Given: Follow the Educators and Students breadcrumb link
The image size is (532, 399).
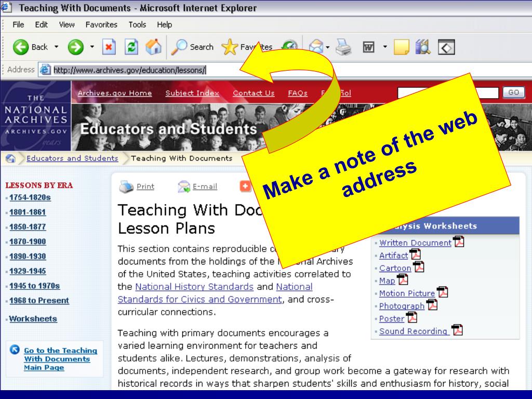Looking at the screenshot, I should coord(72,158).
